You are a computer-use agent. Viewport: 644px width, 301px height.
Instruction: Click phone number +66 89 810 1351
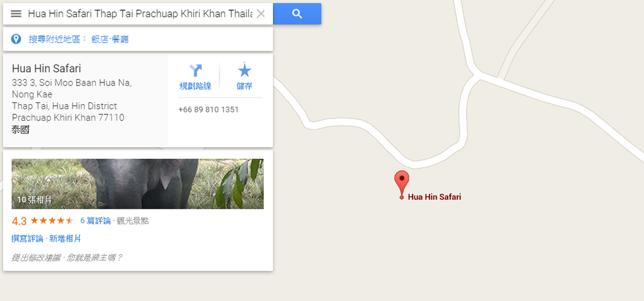[x=208, y=109]
